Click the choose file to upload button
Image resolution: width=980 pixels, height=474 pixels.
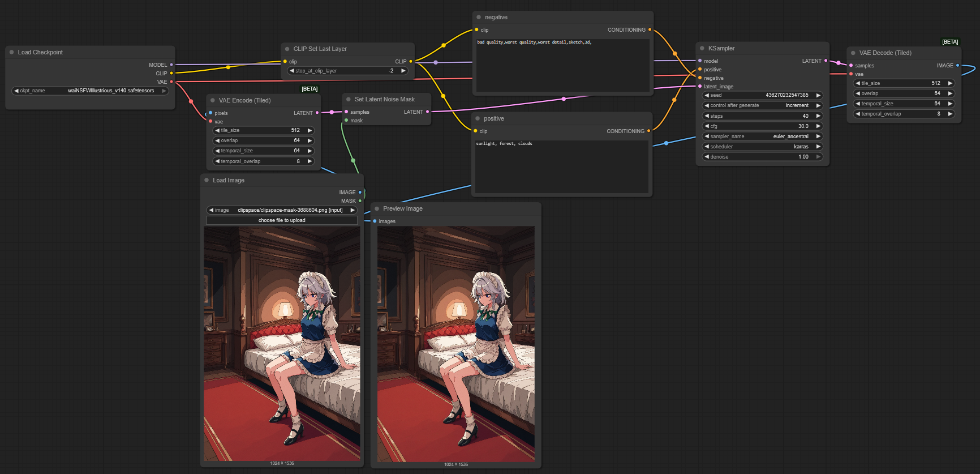[x=282, y=220]
